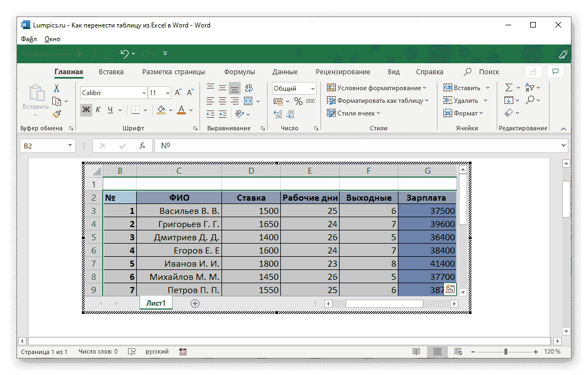The width and height of the screenshot is (588, 375).
Task: Select the Format Painter brush icon
Action: [x=56, y=114]
